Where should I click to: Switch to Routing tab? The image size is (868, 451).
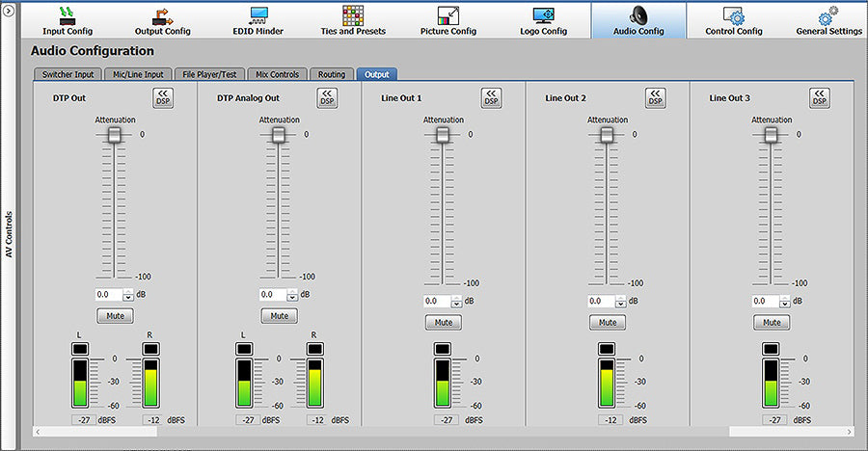tap(332, 74)
